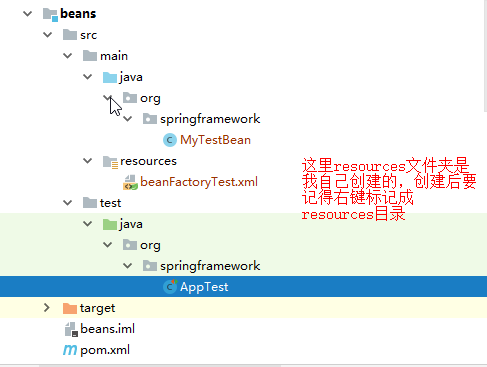Select the springframework label under main
Image resolution: width=487 pixels, height=367 pixels.
(x=210, y=119)
